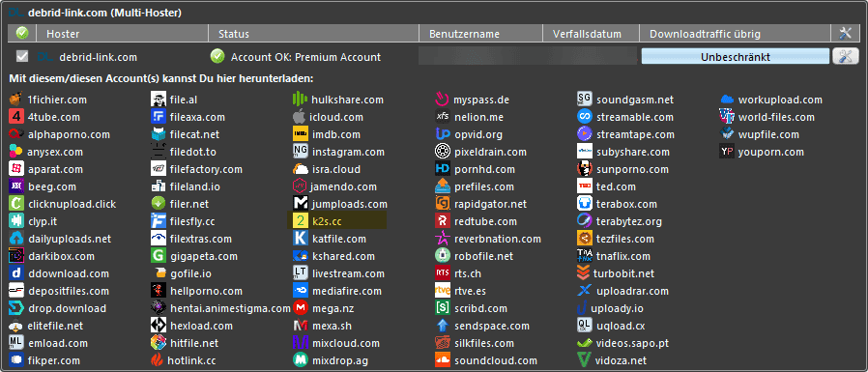Select the fikper.com entry text

coord(54,361)
